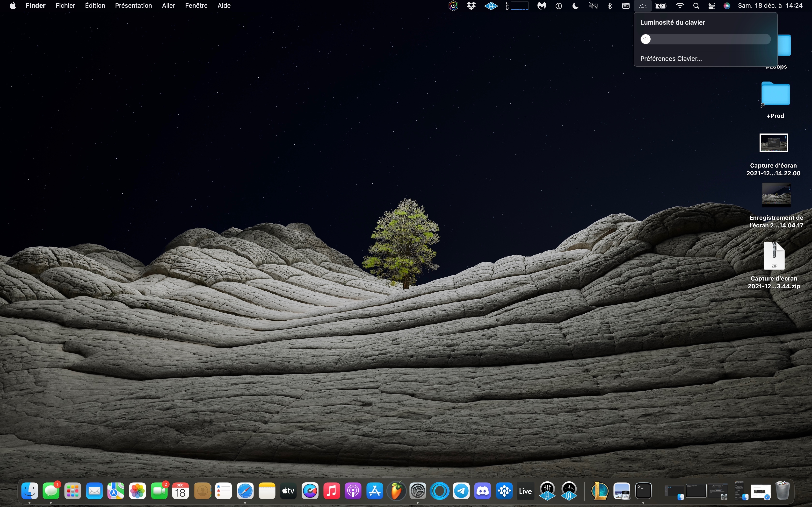The height and width of the screenshot is (507, 812).
Task: Expand the battery status menu
Action: point(661,6)
